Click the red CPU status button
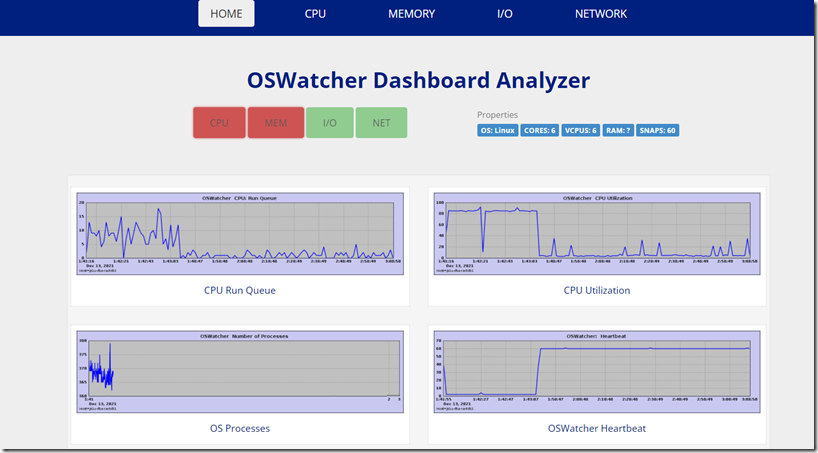Screen dimensions: 818x453 point(219,123)
